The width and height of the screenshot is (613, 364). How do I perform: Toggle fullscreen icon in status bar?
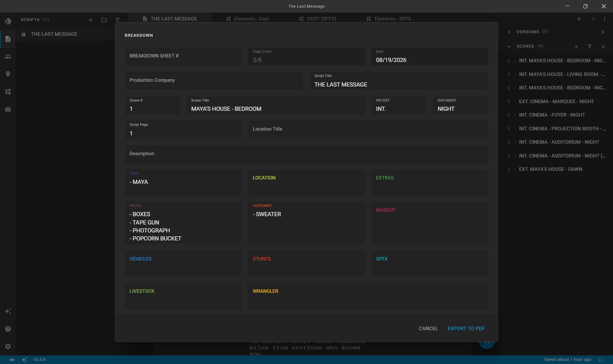pos(601,360)
